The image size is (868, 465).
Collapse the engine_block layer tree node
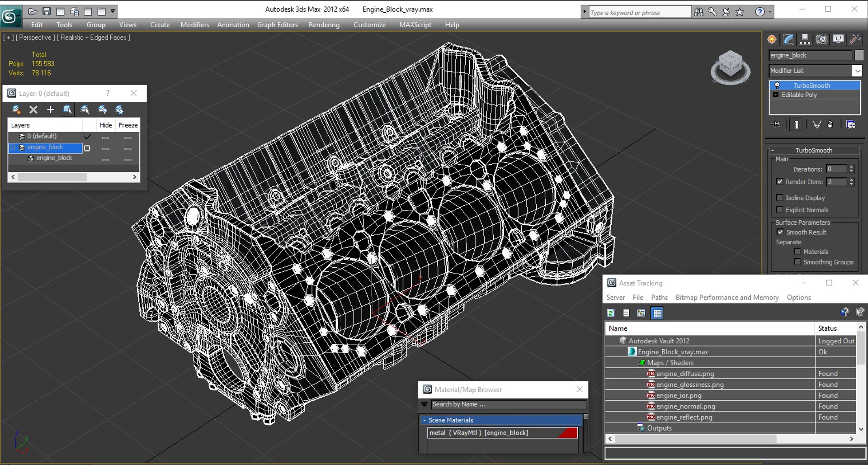(13, 147)
